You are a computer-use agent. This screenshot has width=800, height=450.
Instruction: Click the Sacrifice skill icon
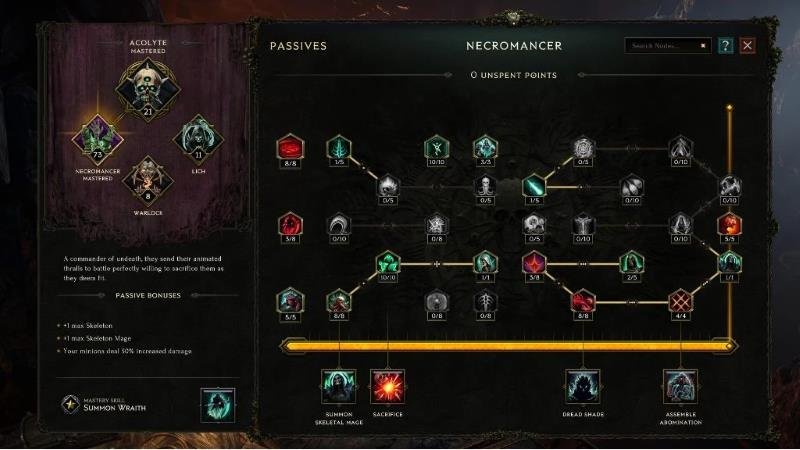point(387,386)
